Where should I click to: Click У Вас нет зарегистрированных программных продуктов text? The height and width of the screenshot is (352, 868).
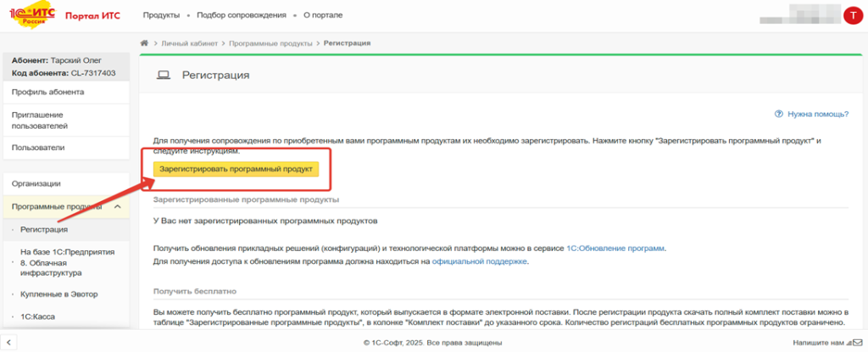[x=265, y=221]
